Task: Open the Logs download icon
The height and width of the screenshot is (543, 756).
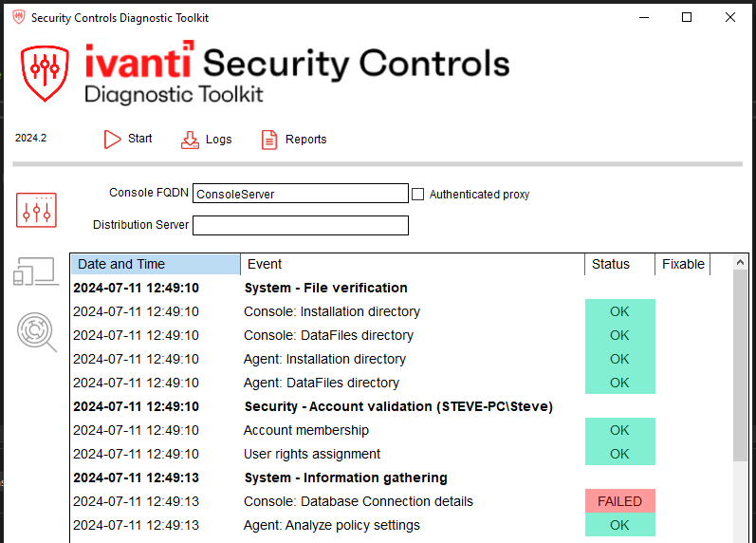Action: coord(191,140)
